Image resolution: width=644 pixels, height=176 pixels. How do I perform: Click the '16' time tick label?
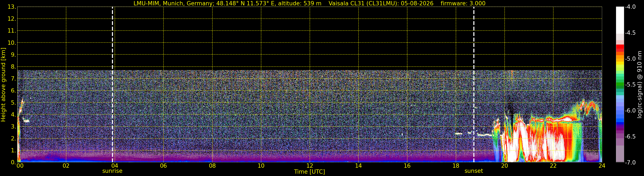[x=407, y=166]
